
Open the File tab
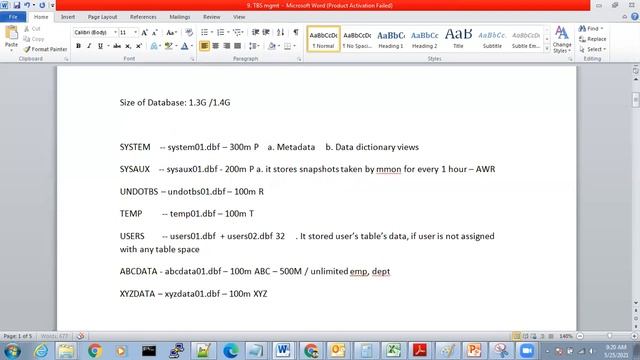click(x=13, y=17)
